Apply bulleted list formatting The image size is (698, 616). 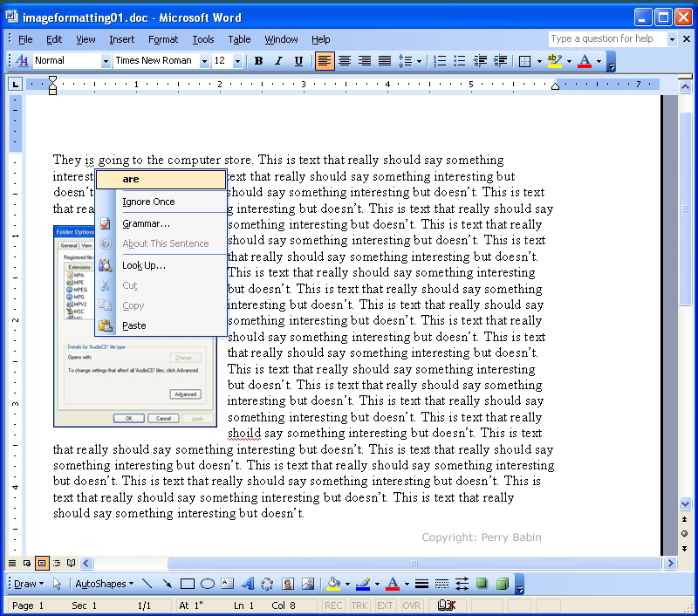click(460, 60)
